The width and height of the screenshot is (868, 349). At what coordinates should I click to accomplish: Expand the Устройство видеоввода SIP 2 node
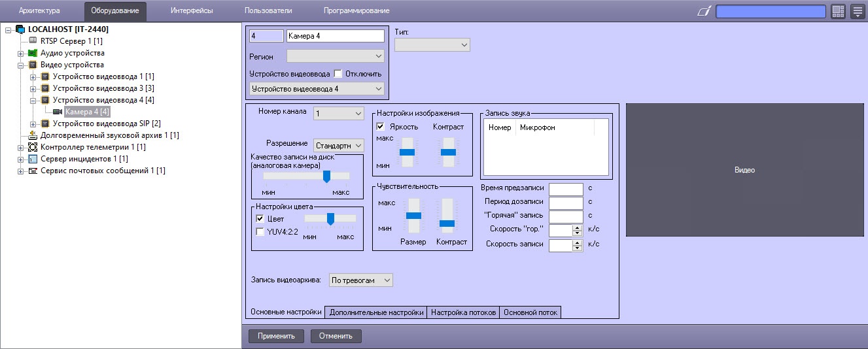(x=33, y=124)
